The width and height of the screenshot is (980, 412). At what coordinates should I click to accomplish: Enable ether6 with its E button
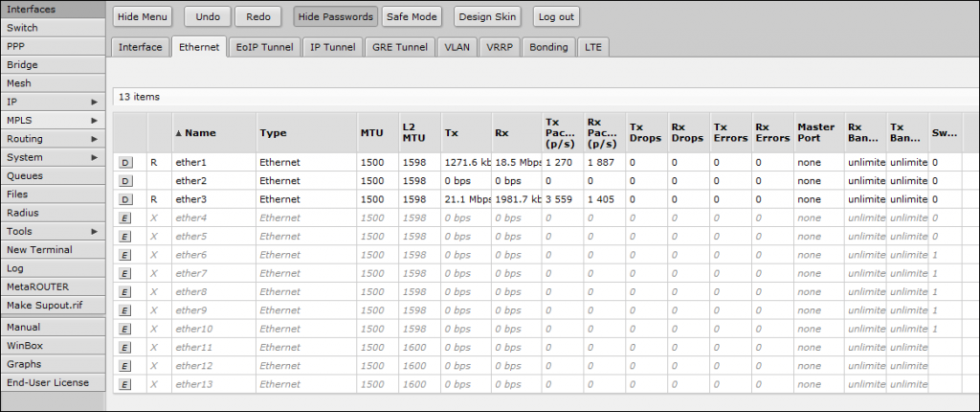125,255
